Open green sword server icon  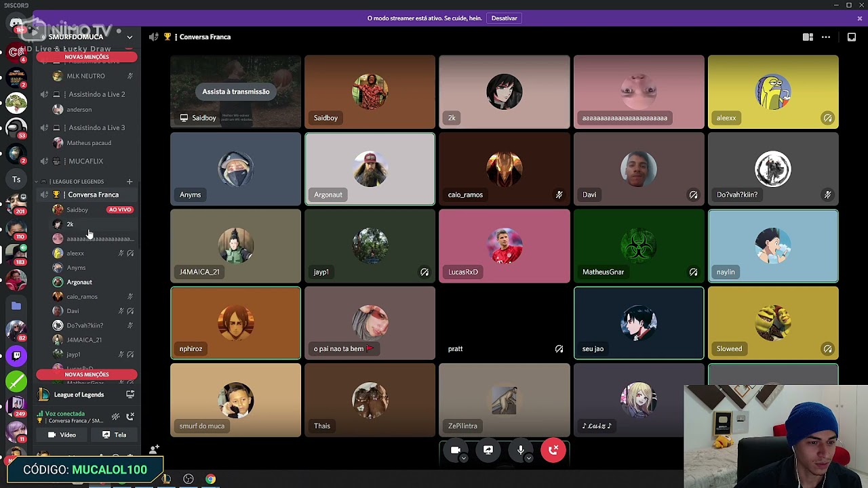point(16,382)
